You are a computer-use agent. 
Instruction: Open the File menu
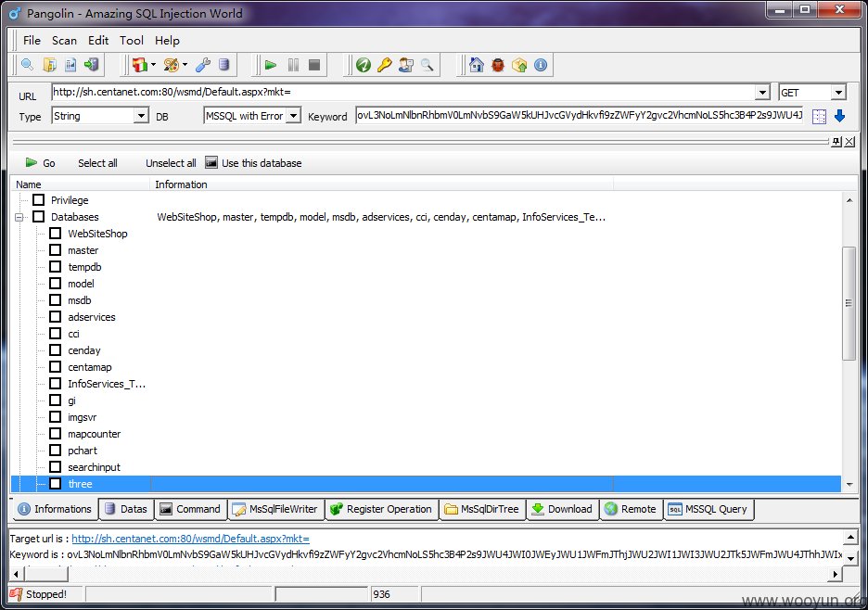(32, 41)
